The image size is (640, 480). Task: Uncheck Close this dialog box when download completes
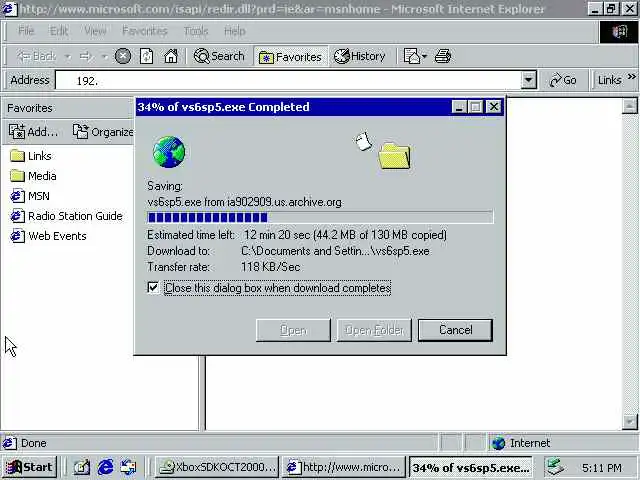click(x=153, y=287)
